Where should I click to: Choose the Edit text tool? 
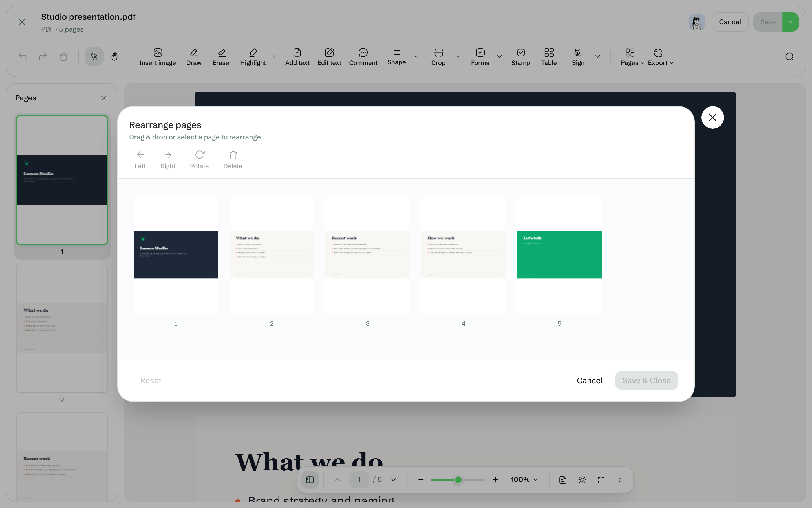[329, 57]
